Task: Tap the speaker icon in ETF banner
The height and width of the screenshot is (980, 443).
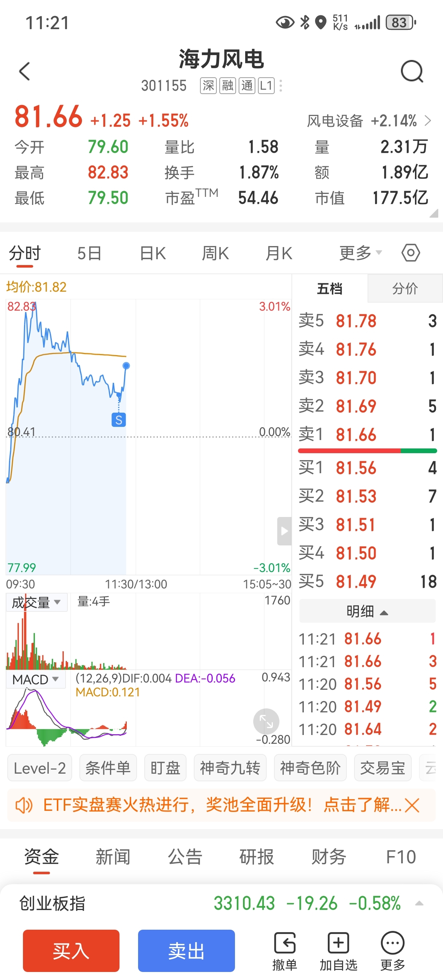Action: (24, 805)
